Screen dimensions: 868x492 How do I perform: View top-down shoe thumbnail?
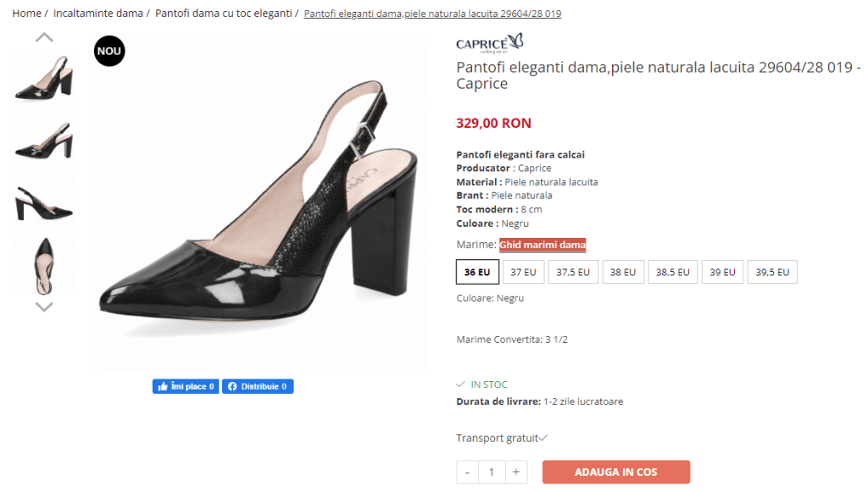point(44,266)
